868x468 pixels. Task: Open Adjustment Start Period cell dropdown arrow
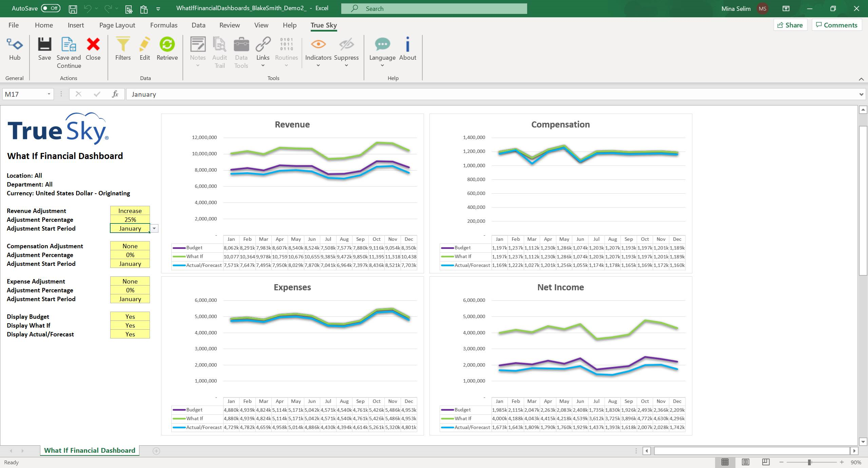coord(154,229)
